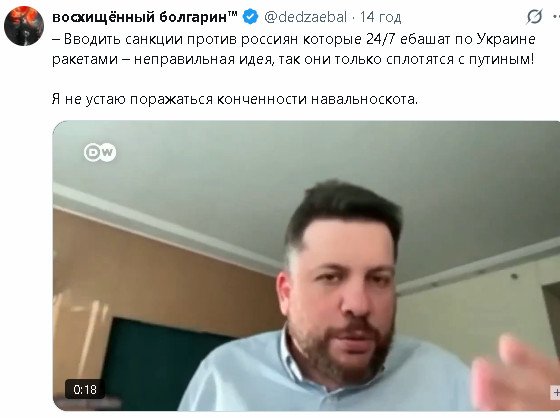Click the word 'Украине' in the tweet

pos(506,39)
